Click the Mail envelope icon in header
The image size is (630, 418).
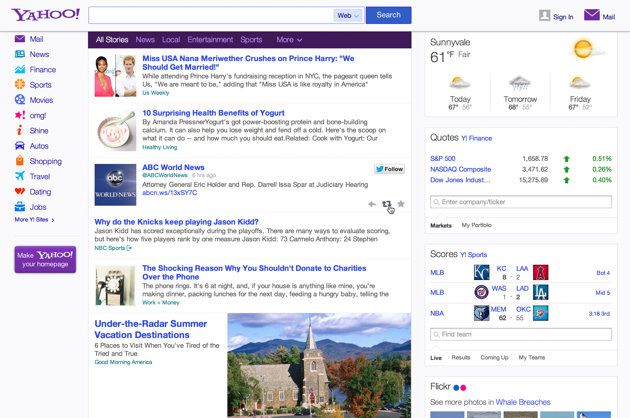point(592,15)
